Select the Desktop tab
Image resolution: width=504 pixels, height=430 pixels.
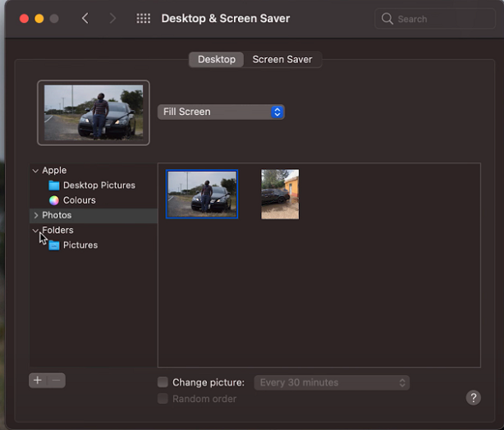coord(216,59)
